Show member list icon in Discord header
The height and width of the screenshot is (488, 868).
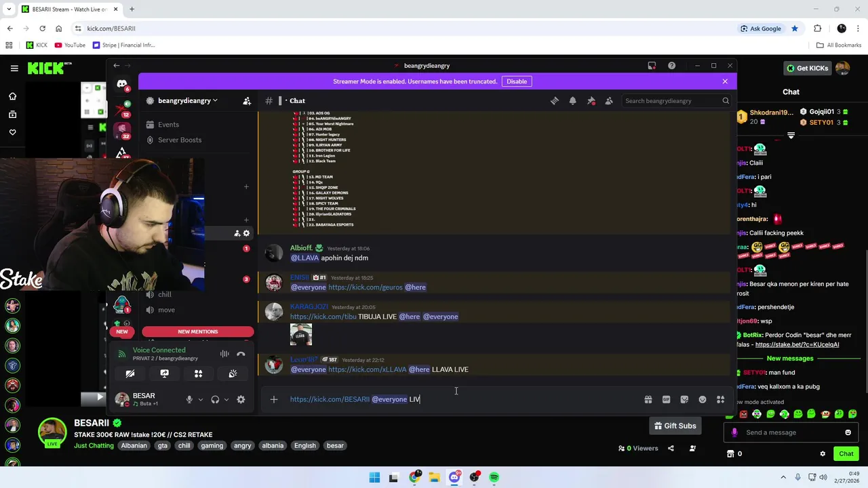tap(609, 101)
